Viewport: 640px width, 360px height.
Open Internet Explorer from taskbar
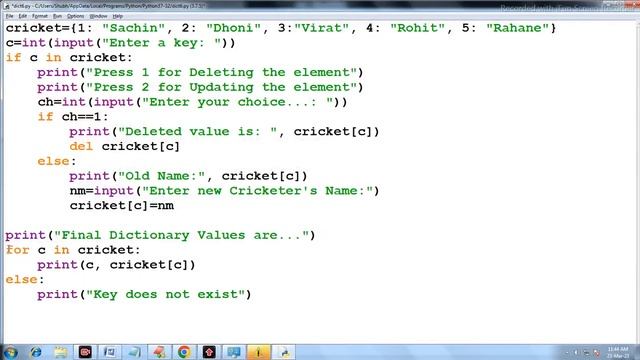tap(36, 352)
